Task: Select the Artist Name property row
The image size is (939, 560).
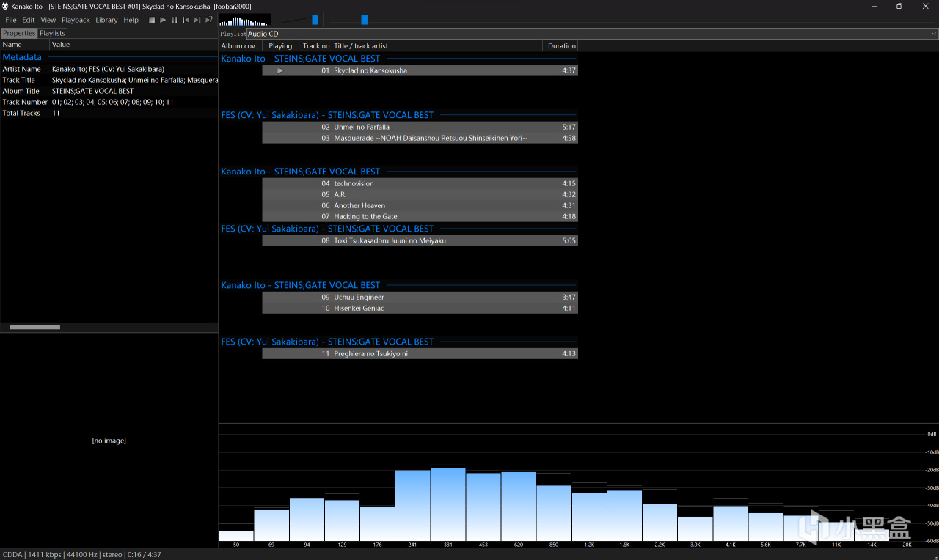Action: (109, 69)
